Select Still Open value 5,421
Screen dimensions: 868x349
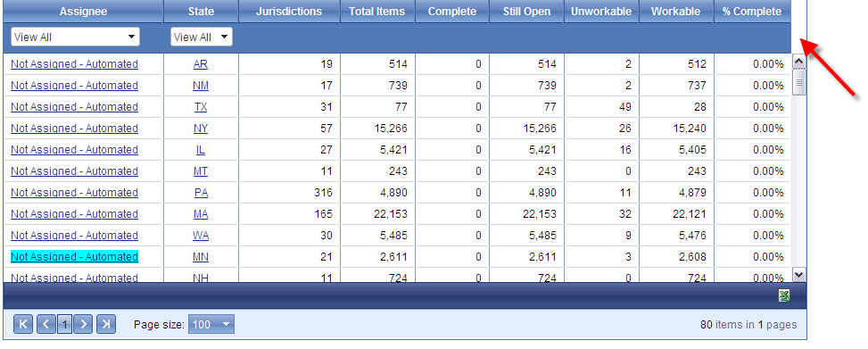click(x=542, y=150)
